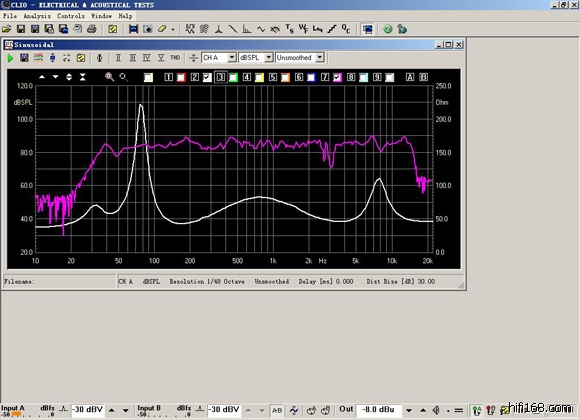
Task: Open the Ts Thiele-Small parameters icon
Action: coord(289,29)
